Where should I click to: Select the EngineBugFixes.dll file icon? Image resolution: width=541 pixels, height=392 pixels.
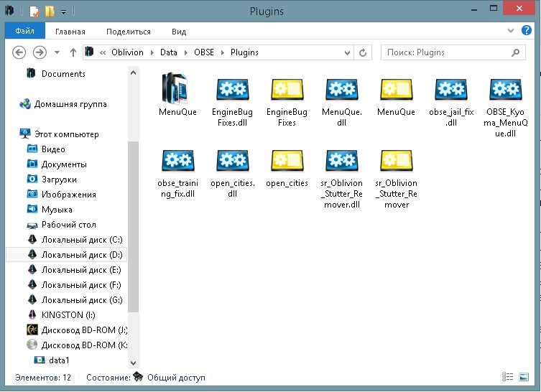tap(233, 89)
